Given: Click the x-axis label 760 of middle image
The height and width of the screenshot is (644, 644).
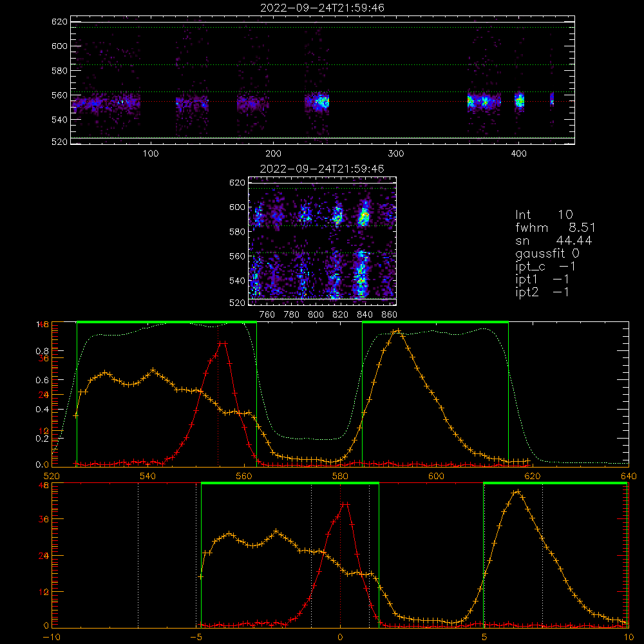Looking at the screenshot, I should point(267,315).
